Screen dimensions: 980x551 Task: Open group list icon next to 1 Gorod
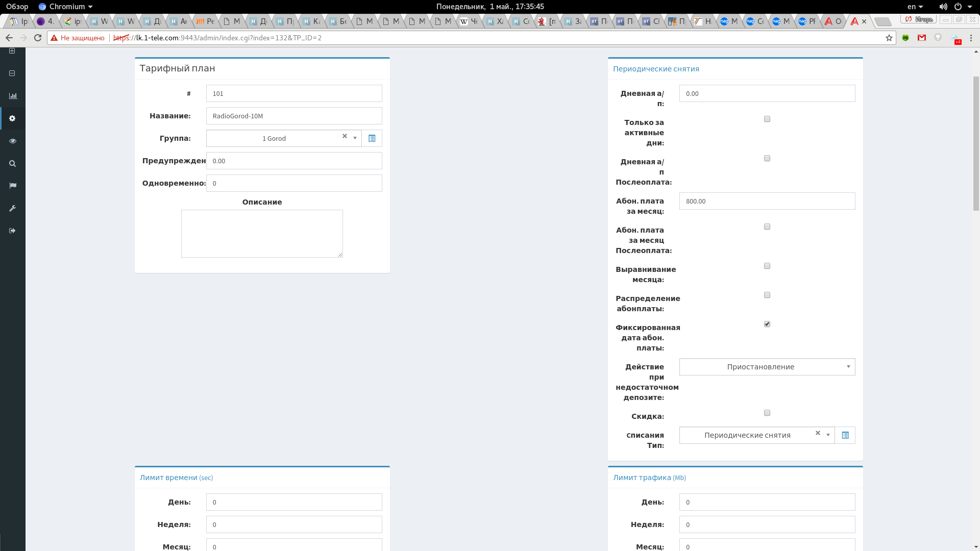372,138
